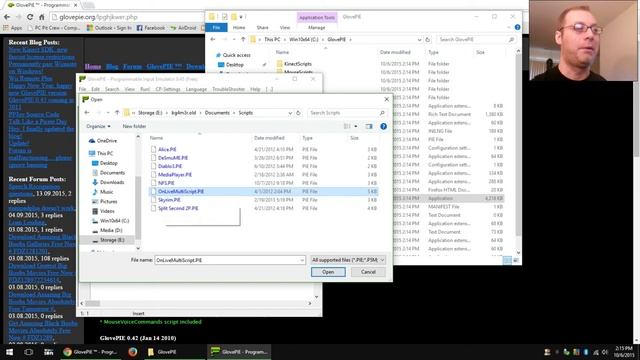Click Windows Start button

coord(9,352)
